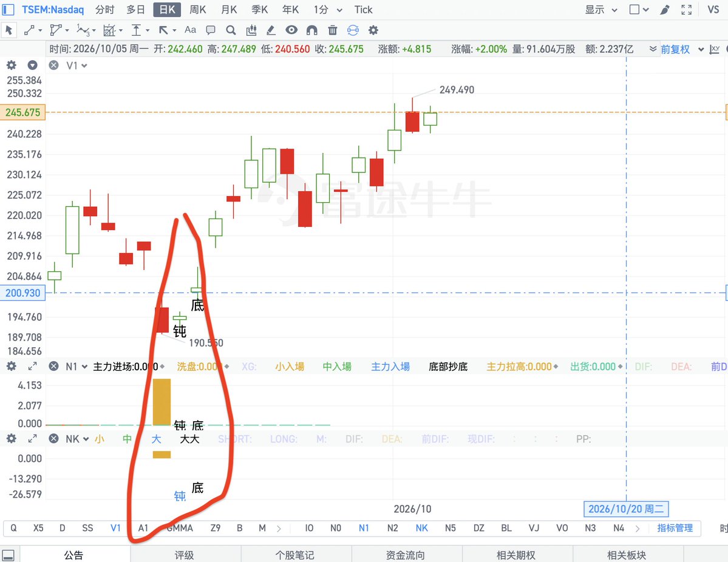Open the candlestick ruler measure tool
The image size is (728, 562).
[251, 30]
